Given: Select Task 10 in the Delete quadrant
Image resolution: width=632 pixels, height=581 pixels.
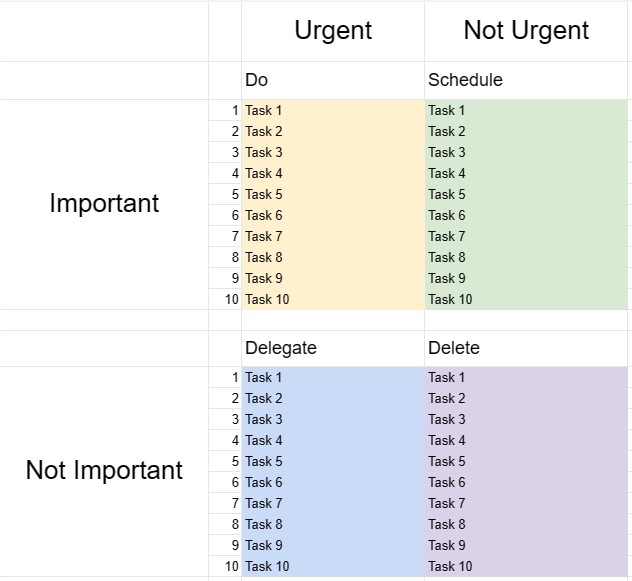Looking at the screenshot, I should coord(450,566).
